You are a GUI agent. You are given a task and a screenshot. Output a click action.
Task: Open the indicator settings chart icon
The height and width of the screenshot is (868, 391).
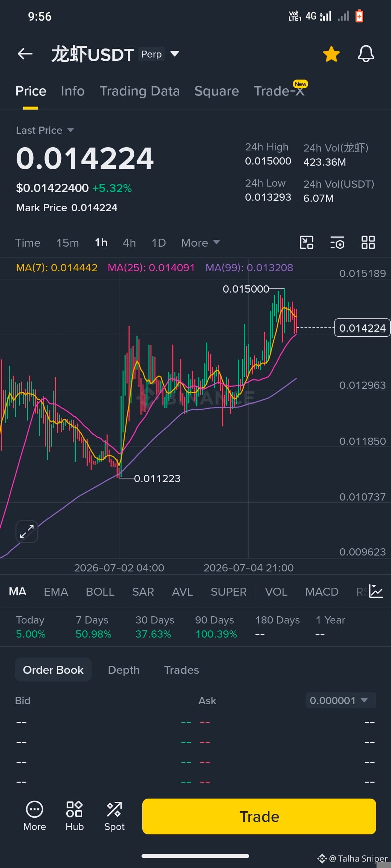[x=376, y=591]
